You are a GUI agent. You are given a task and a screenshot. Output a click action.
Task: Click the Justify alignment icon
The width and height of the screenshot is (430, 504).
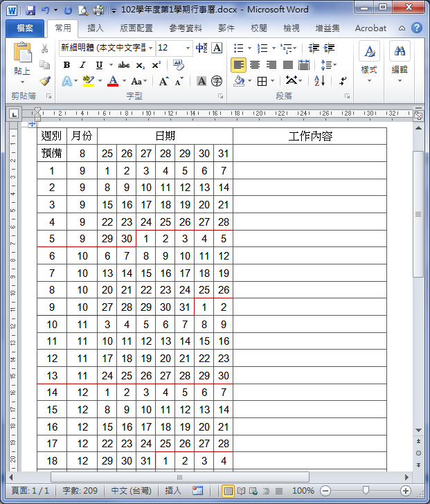click(287, 65)
